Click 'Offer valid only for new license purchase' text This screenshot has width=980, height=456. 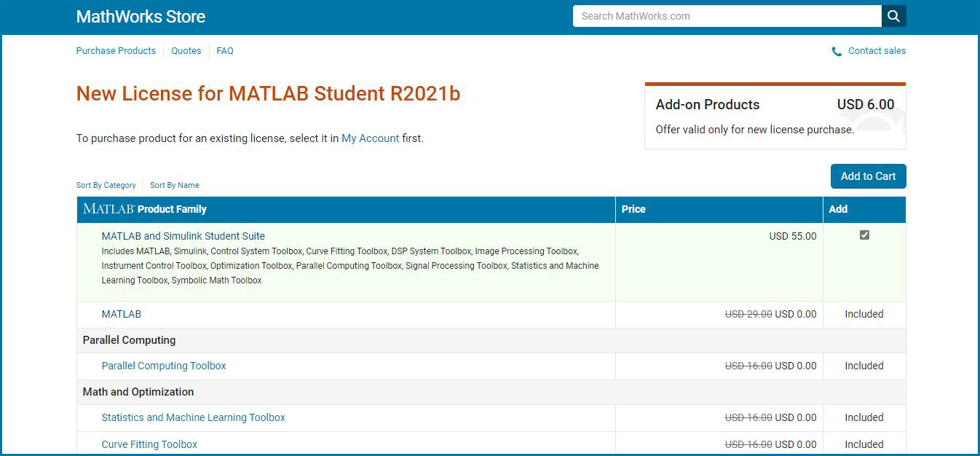(x=754, y=130)
